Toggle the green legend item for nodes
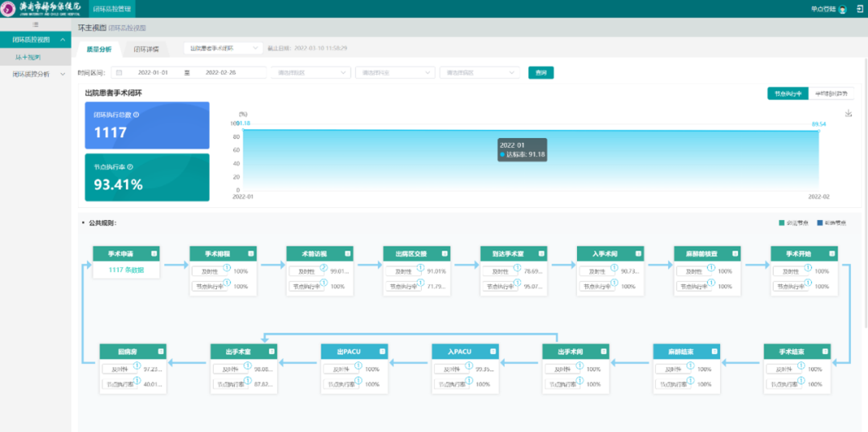868x432 pixels. coord(795,223)
